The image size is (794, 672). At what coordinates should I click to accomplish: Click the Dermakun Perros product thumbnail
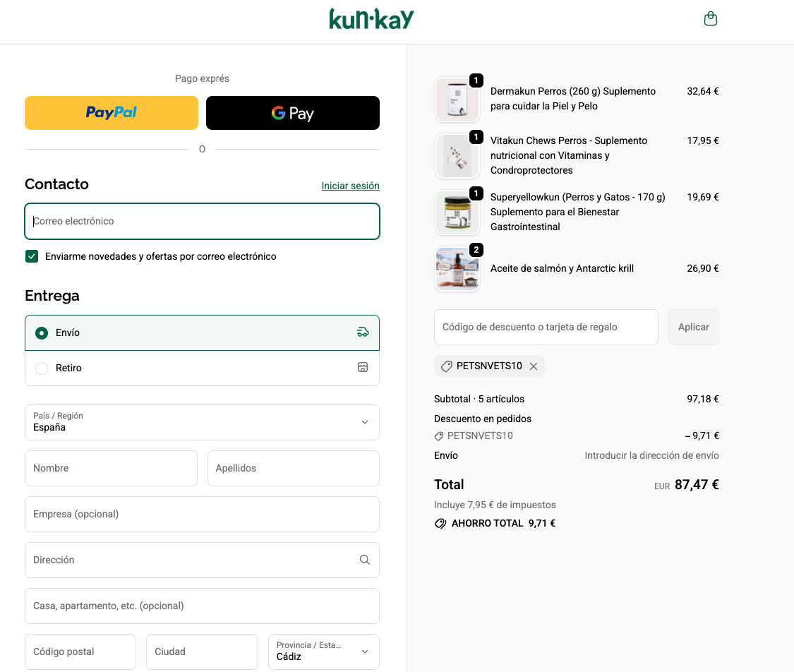coord(457,100)
